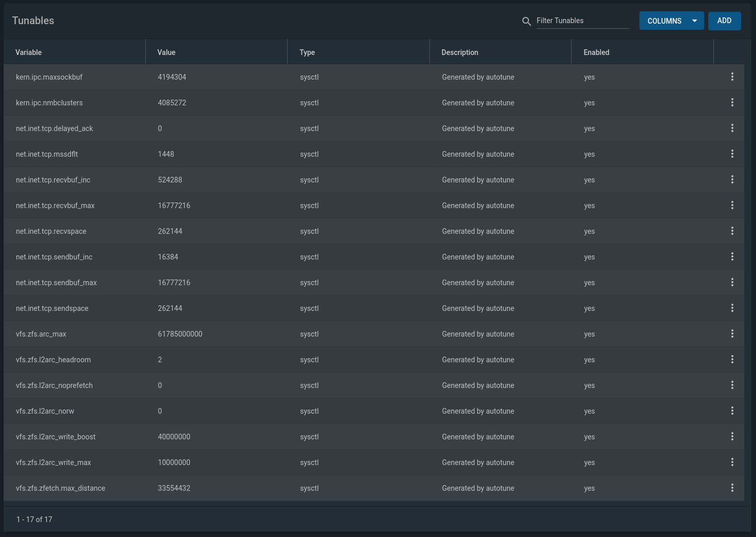Open actions menu for vfs.zfs.l2arc_write_boost

point(732,437)
